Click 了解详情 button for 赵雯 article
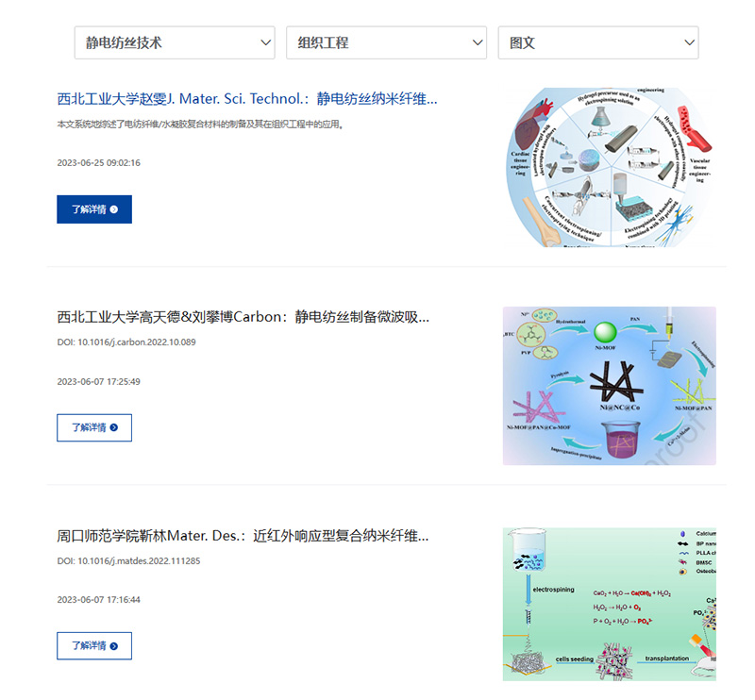This screenshot has height=700, width=755. coord(94,209)
